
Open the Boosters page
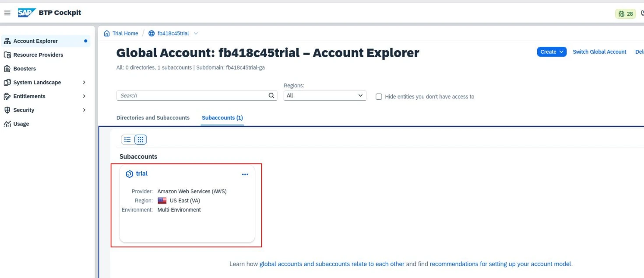25,69
